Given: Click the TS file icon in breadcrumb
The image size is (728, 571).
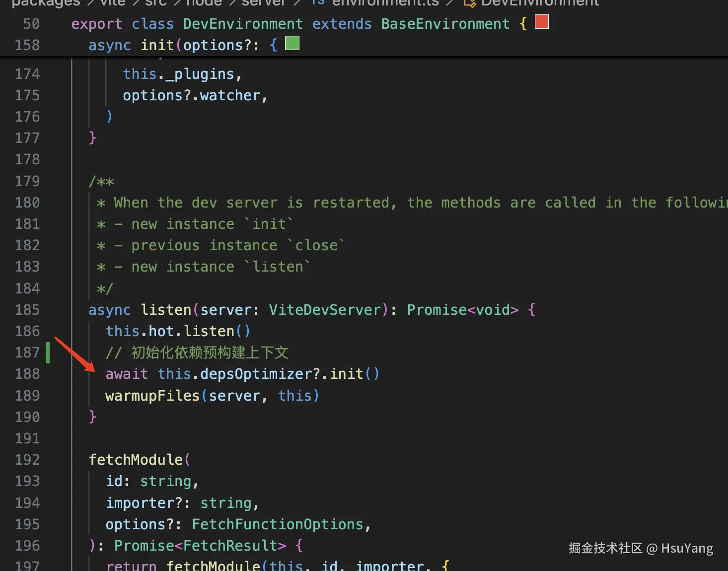Looking at the screenshot, I should click(x=318, y=2).
